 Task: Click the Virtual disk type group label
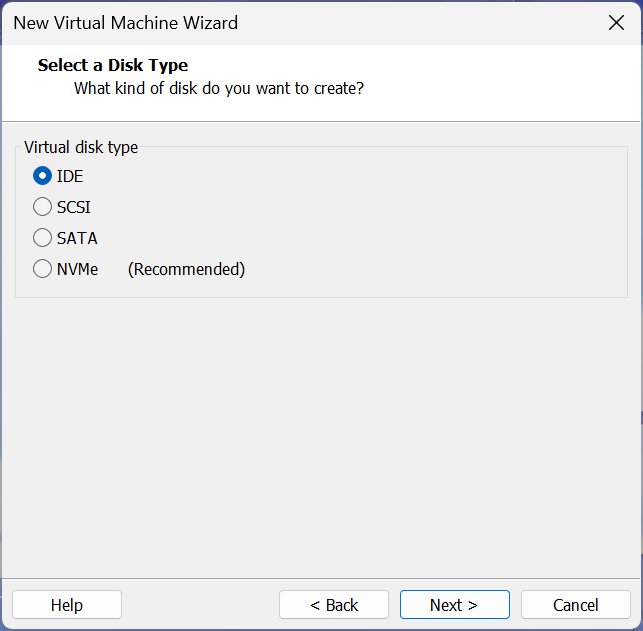coord(81,148)
